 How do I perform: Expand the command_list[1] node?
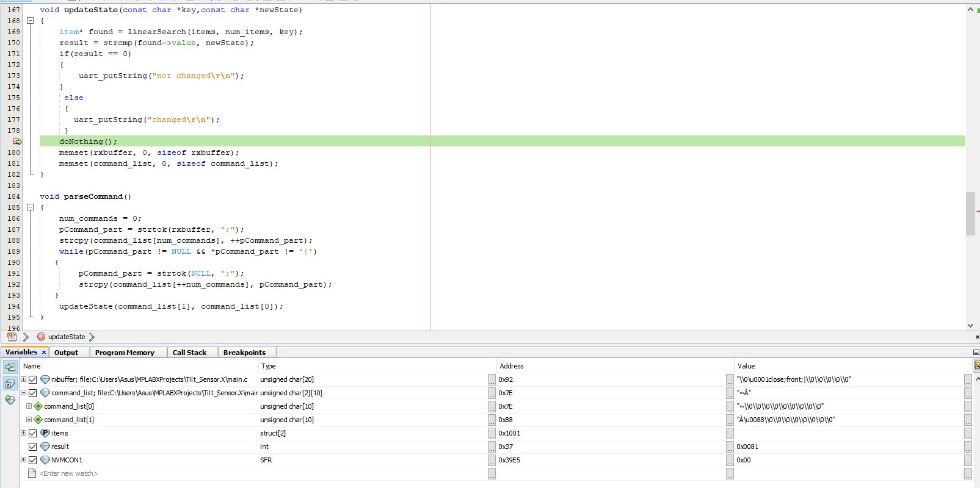[x=29, y=420]
